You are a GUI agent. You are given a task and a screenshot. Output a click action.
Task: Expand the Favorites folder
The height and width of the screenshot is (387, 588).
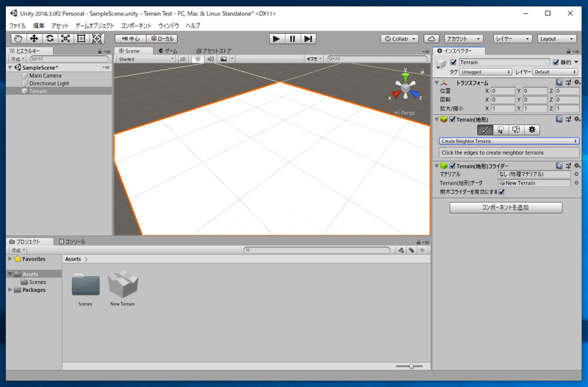(10, 259)
